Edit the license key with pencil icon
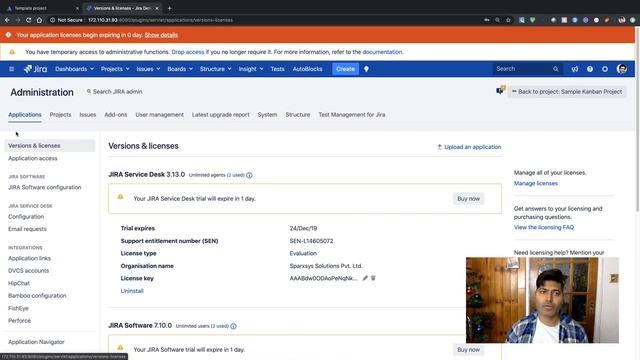 [365, 278]
